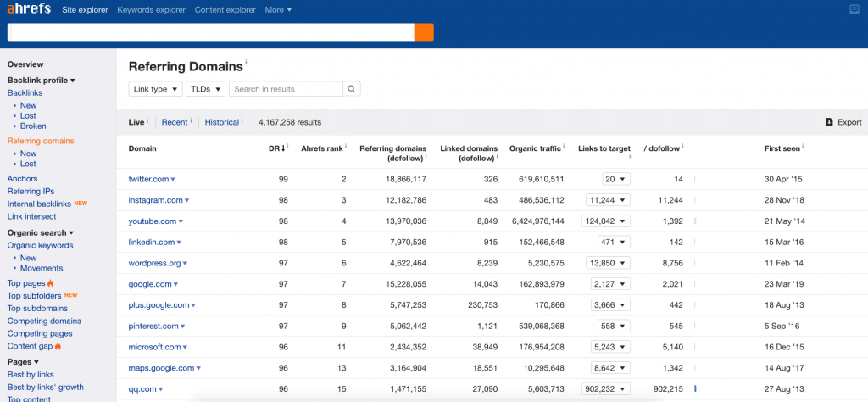Switch to the Historical tab
Viewport: 868px width, 402px height.
[222, 122]
